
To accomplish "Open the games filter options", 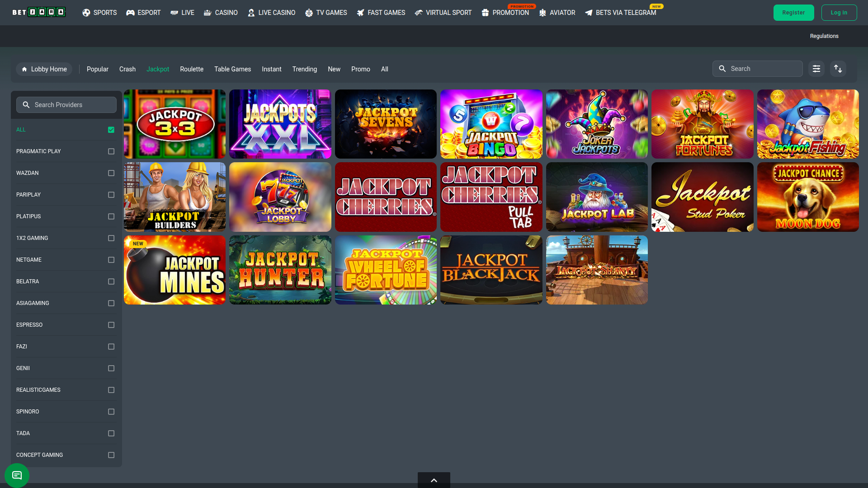I will pyautogui.click(x=816, y=69).
